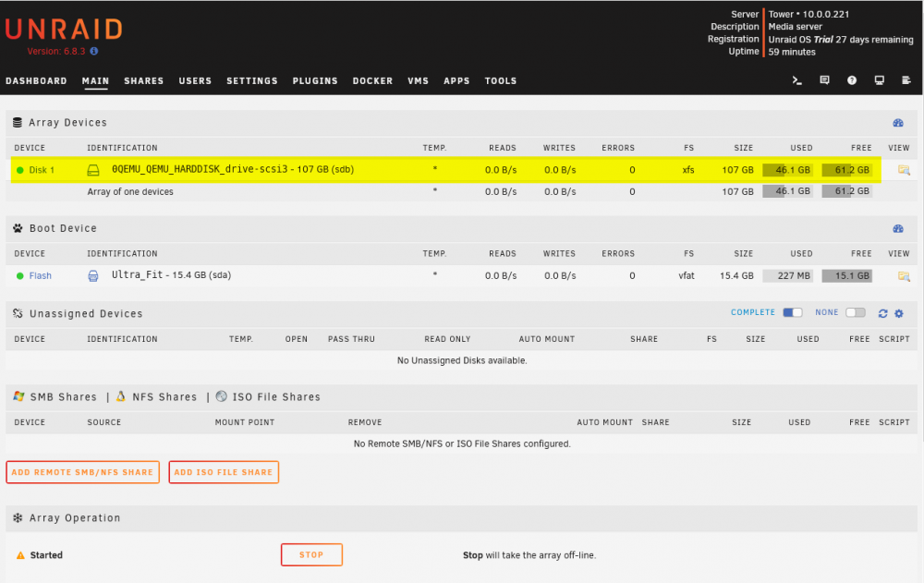Open the SETTINGS tab
The image size is (924, 583).
click(252, 80)
